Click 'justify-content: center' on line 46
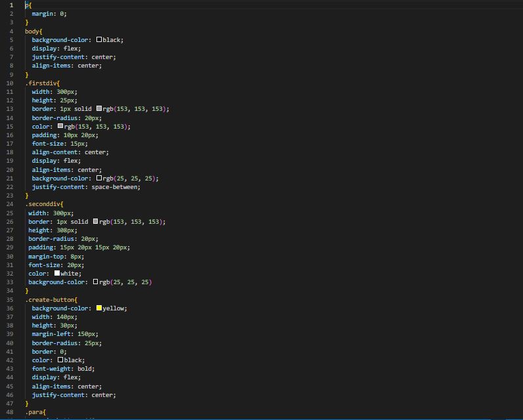The height and width of the screenshot is (420, 523). point(73,395)
